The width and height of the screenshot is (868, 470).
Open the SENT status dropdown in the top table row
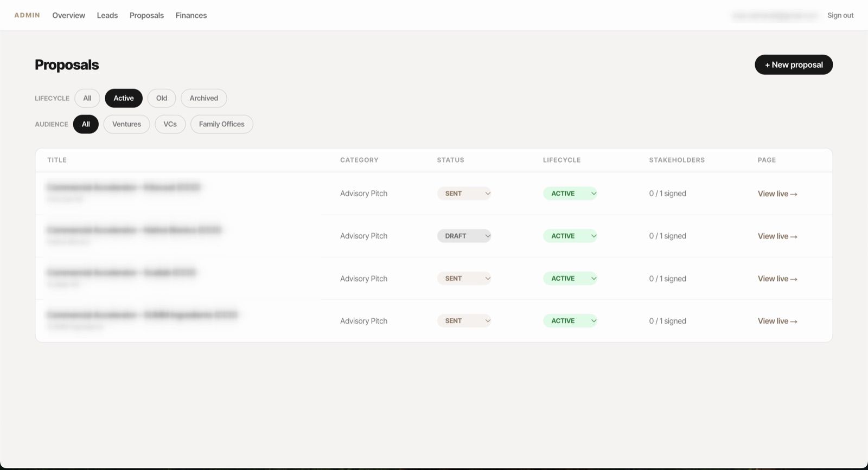tap(464, 194)
